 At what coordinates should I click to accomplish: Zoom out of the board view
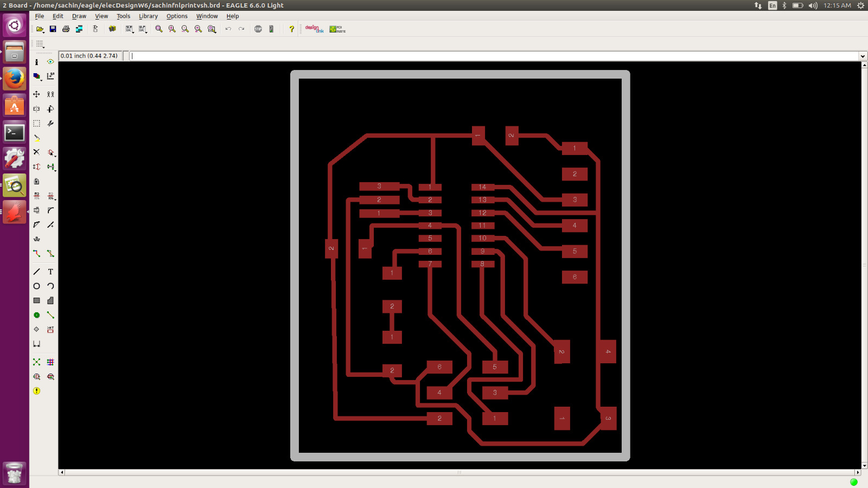click(185, 29)
